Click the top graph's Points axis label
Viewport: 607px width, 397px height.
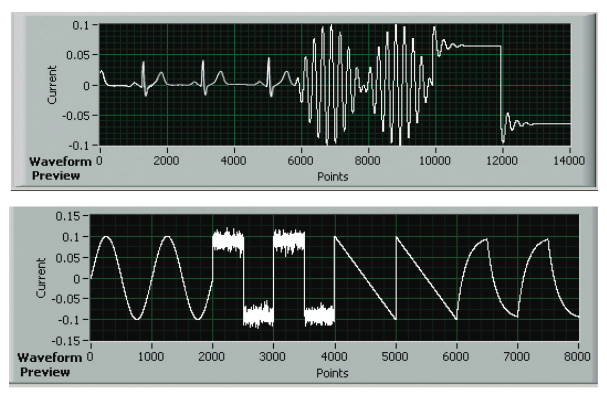coord(333,177)
